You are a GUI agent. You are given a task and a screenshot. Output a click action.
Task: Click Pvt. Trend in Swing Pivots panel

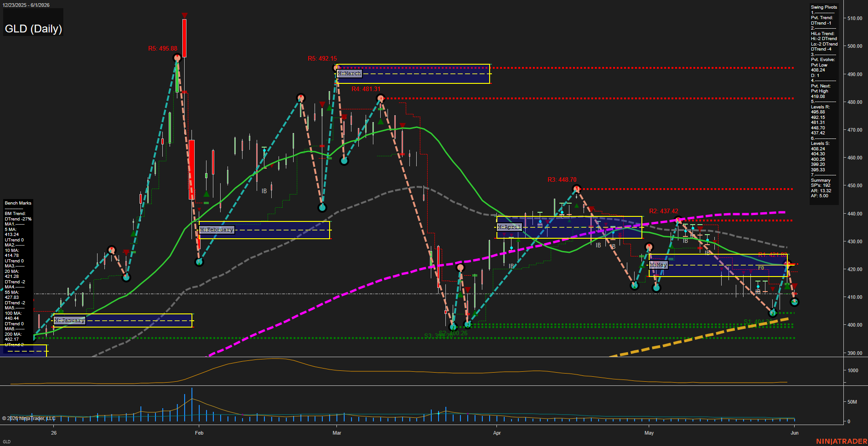point(822,18)
